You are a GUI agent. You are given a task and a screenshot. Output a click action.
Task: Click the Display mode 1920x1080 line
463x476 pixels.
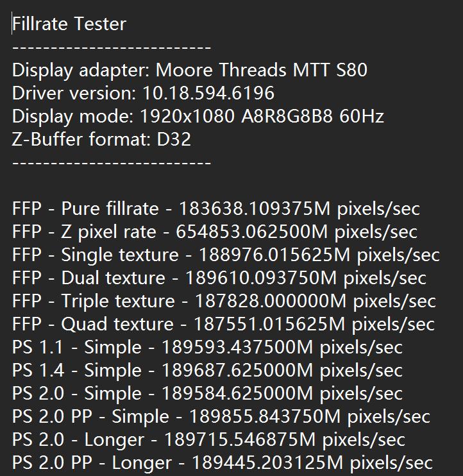[198, 117]
